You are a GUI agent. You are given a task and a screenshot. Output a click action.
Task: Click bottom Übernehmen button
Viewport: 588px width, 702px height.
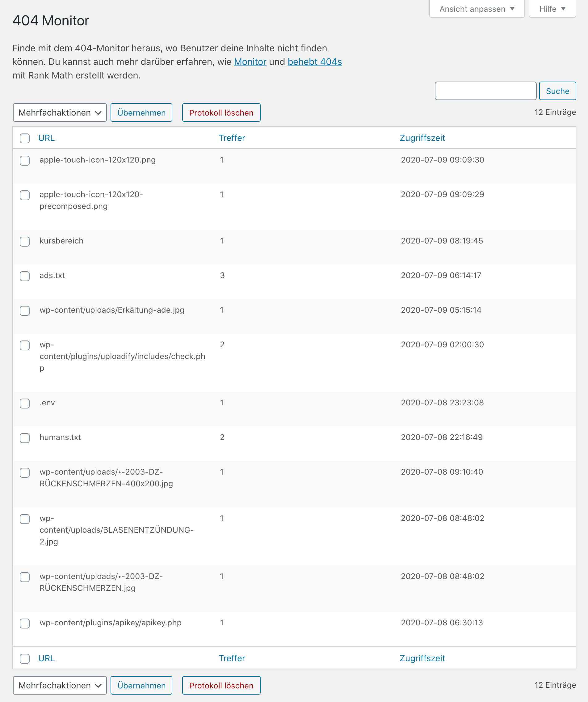tap(141, 685)
